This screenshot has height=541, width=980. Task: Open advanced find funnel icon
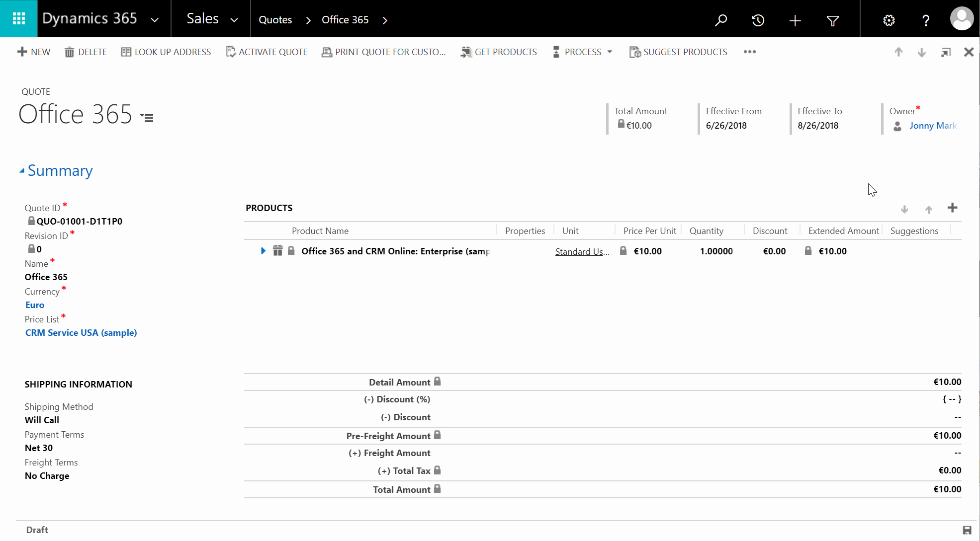(x=832, y=20)
